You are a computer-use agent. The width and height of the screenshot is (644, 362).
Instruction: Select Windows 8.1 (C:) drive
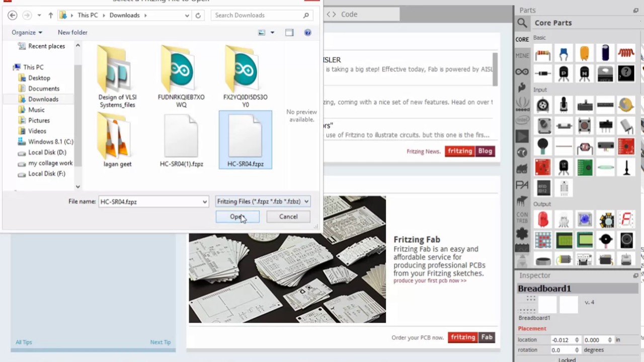coord(50,142)
